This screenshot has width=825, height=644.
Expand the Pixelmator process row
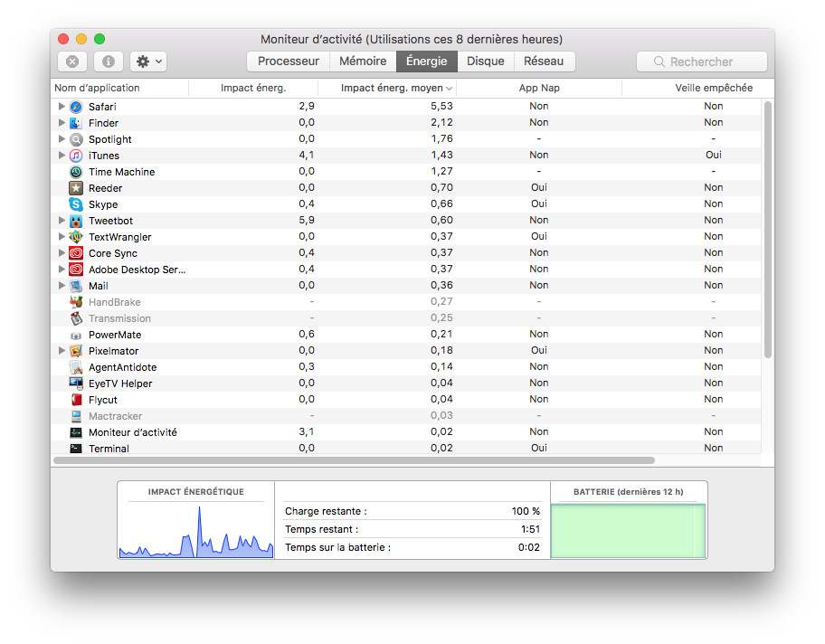pos(62,351)
